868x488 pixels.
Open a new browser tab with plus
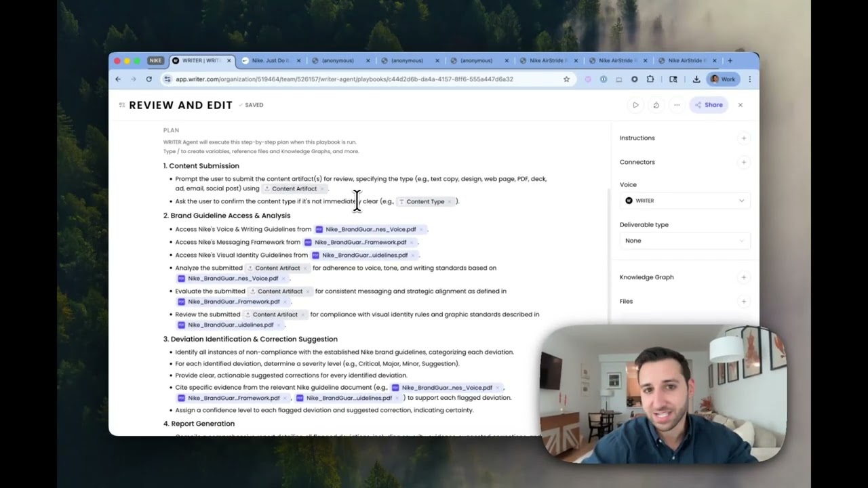point(730,60)
